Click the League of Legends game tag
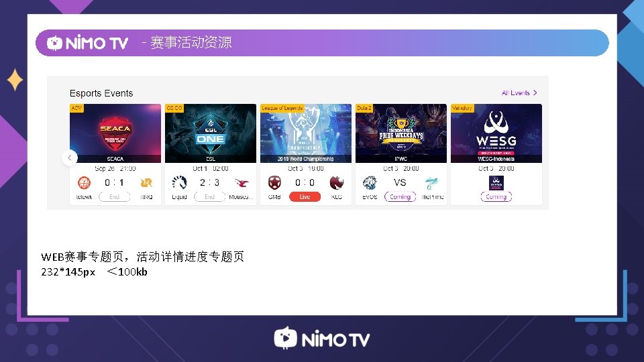 (282, 108)
